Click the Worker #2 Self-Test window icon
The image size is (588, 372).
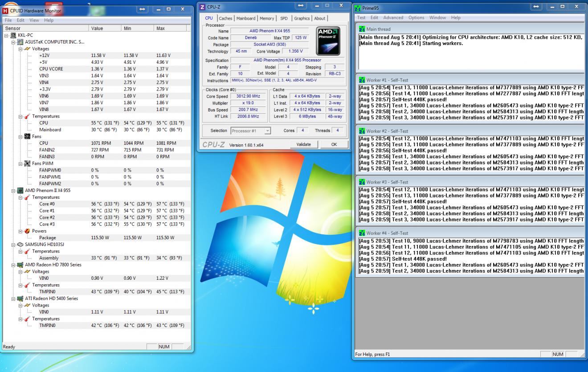(362, 131)
